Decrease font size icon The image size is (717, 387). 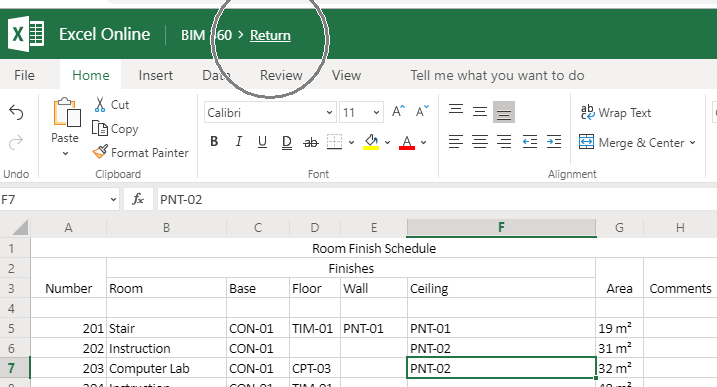422,112
